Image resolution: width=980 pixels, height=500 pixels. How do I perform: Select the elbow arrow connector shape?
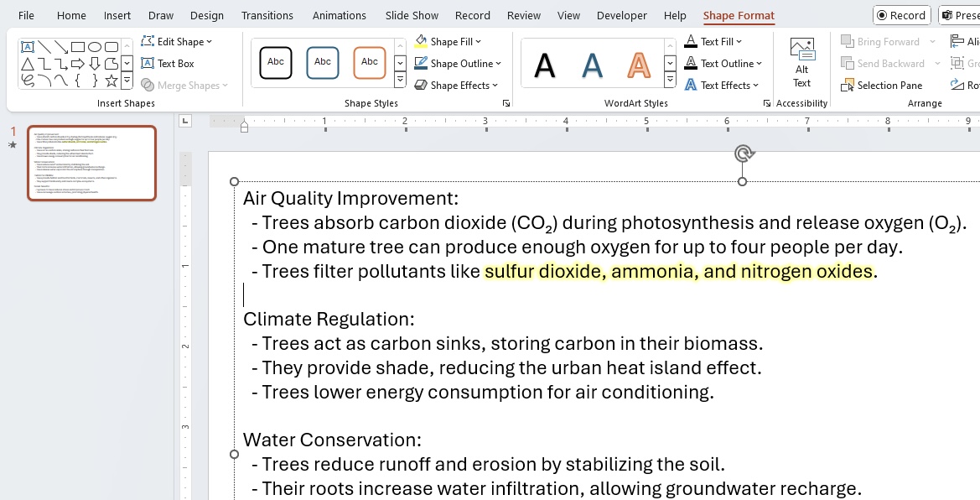61,64
